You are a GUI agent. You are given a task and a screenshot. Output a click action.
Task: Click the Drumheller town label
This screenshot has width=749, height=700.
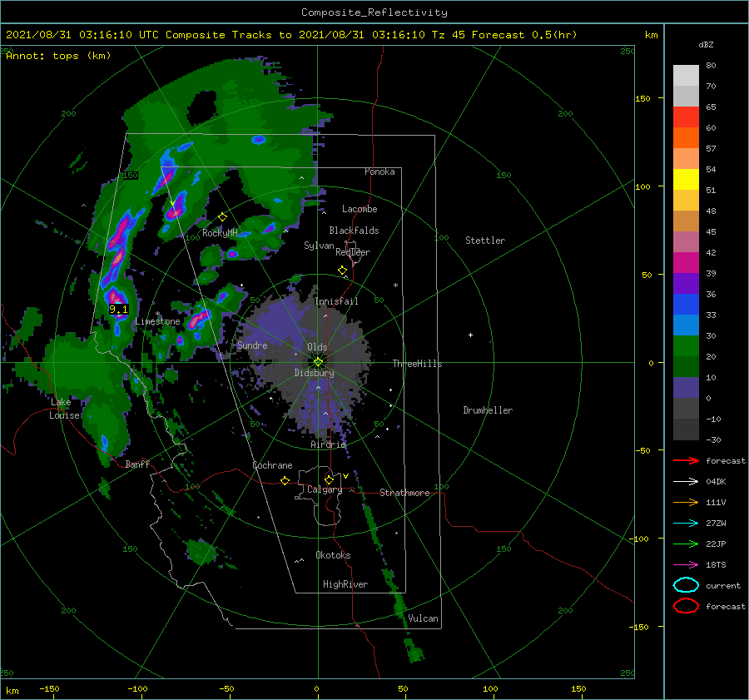click(x=487, y=410)
